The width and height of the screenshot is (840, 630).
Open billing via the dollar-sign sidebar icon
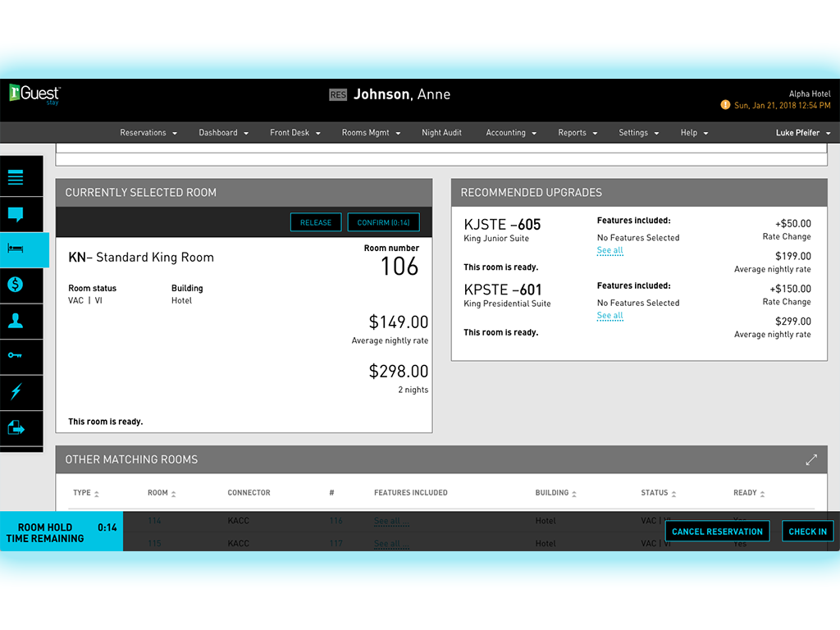tap(21, 285)
